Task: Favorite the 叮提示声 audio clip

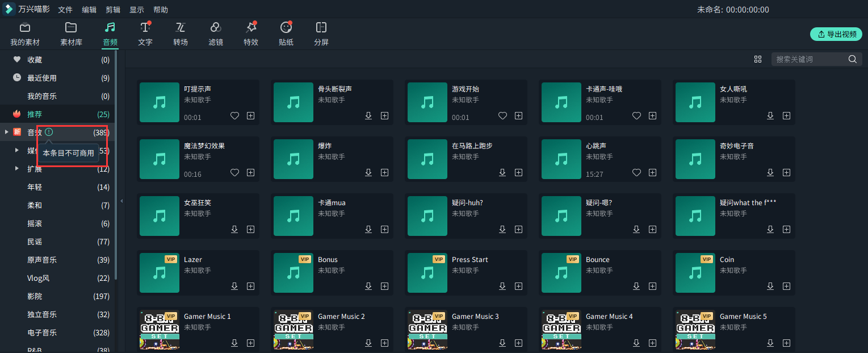Action: pyautogui.click(x=234, y=116)
